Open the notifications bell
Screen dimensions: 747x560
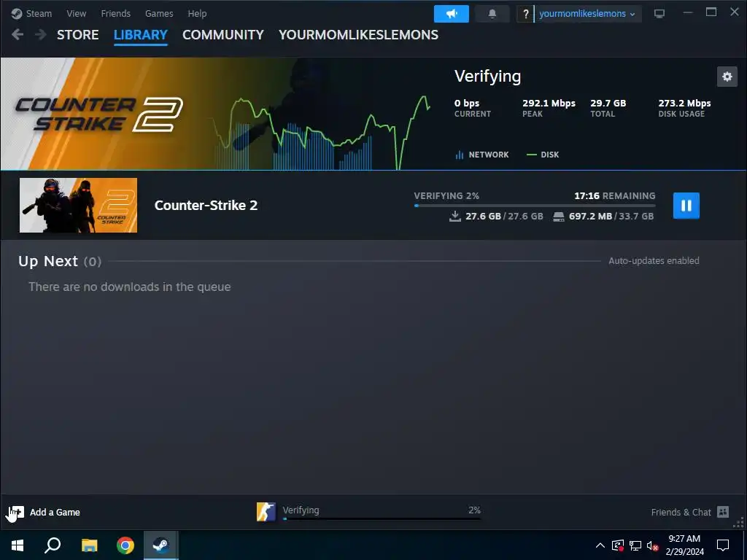point(492,14)
